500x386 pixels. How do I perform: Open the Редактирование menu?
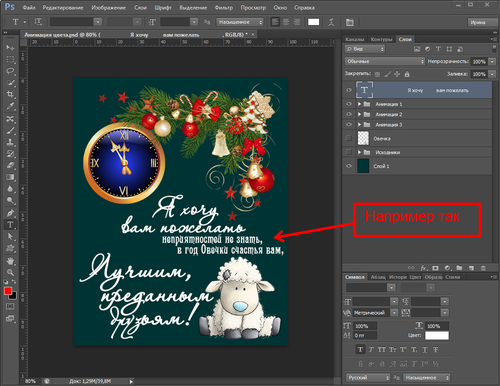(x=63, y=7)
